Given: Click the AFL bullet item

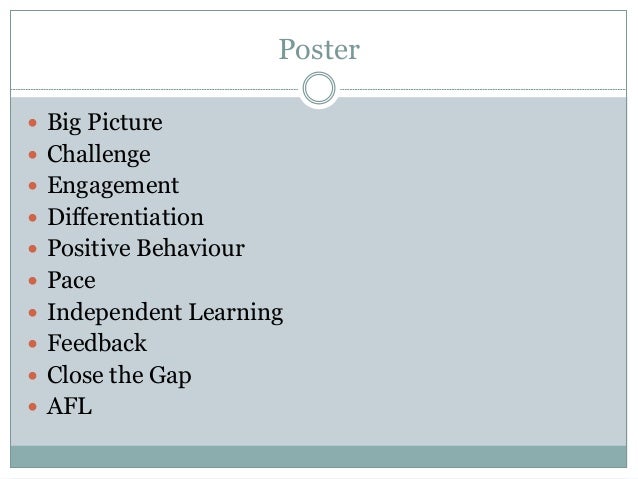Looking at the screenshot, I should pyautogui.click(x=70, y=407).
